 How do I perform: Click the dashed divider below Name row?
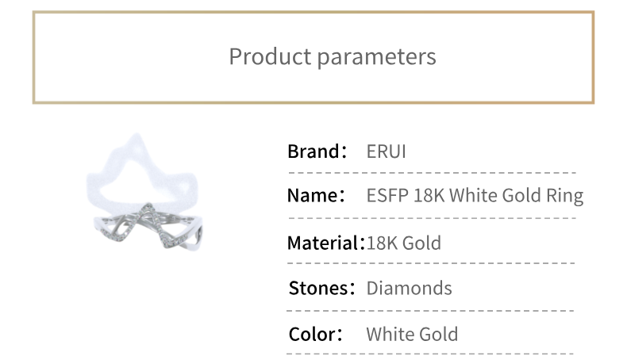[432, 219]
